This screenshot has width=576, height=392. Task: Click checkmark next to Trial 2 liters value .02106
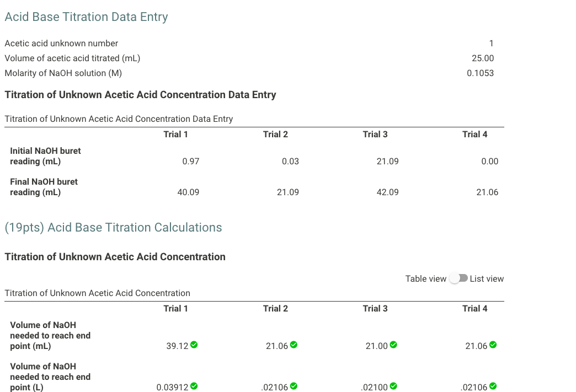tap(294, 386)
